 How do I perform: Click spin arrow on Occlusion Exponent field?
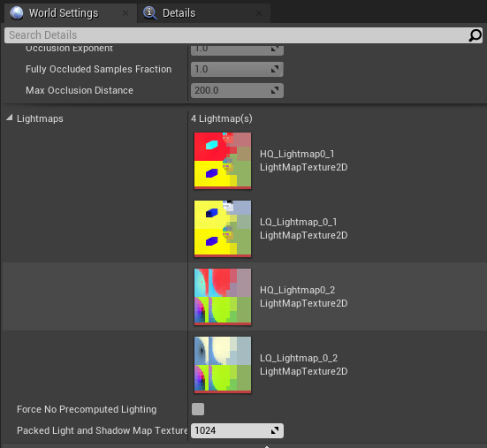tap(275, 49)
